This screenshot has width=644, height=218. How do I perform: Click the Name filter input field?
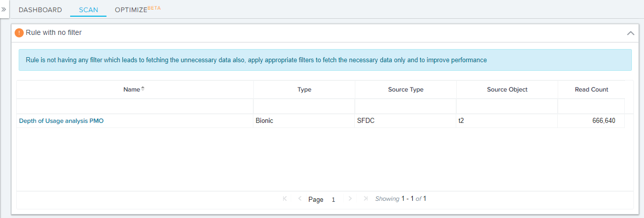pyautogui.click(x=135, y=106)
